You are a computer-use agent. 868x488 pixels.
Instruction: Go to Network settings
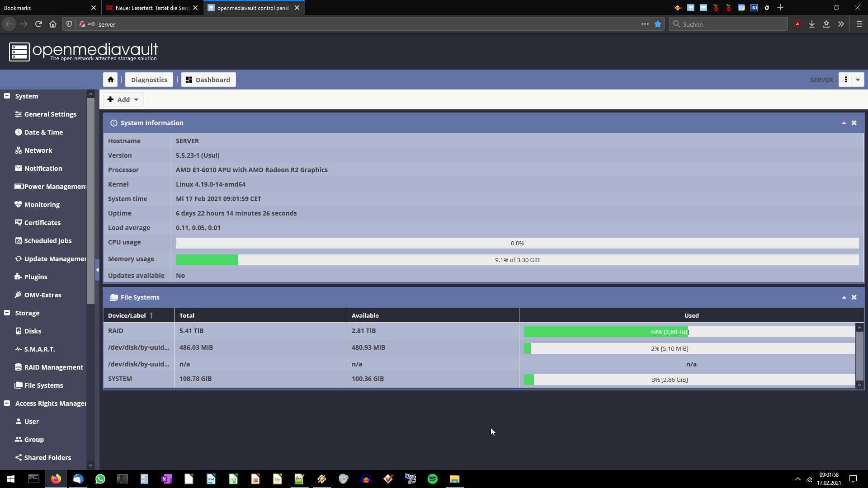pyautogui.click(x=33, y=150)
